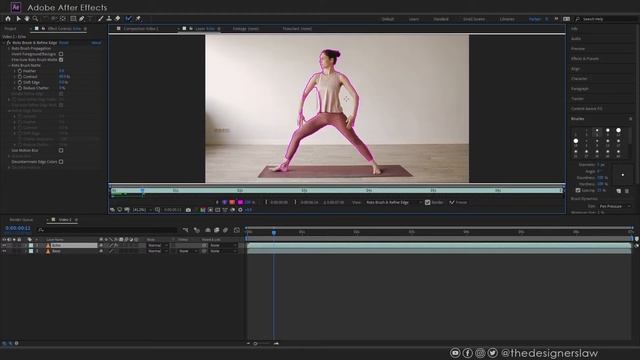Select the Type tool
Image resolution: width=640 pixels, height=360 pixels.
(90, 19)
